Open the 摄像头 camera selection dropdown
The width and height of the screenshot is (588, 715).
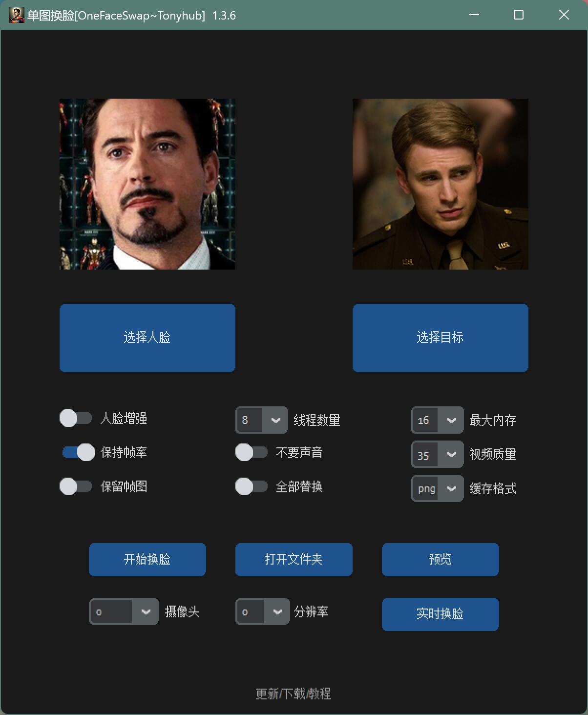pyautogui.click(x=124, y=611)
